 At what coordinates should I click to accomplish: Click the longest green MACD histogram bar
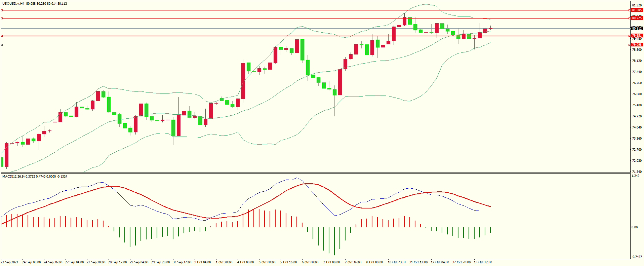pos(334,241)
